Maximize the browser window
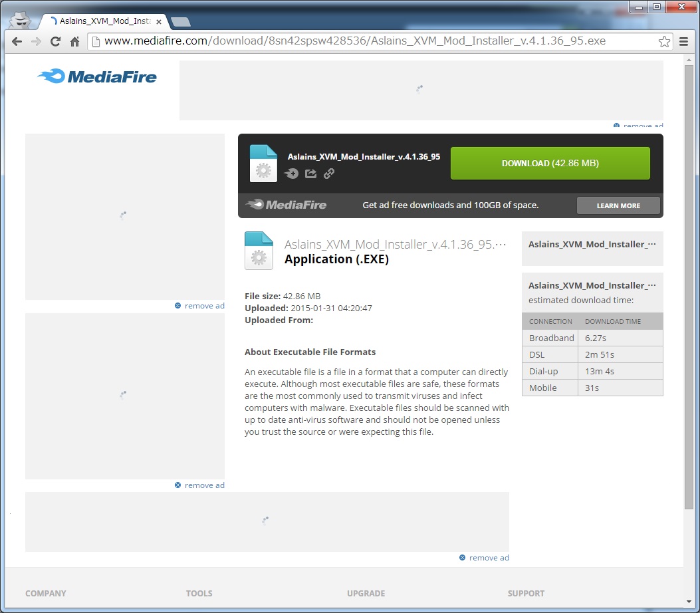700x613 pixels. pyautogui.click(x=657, y=7)
